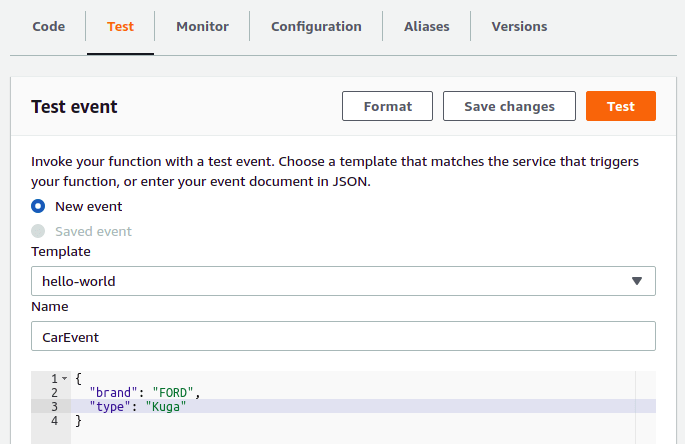Click the template dropdown arrow
The image size is (685, 444).
coord(637,281)
